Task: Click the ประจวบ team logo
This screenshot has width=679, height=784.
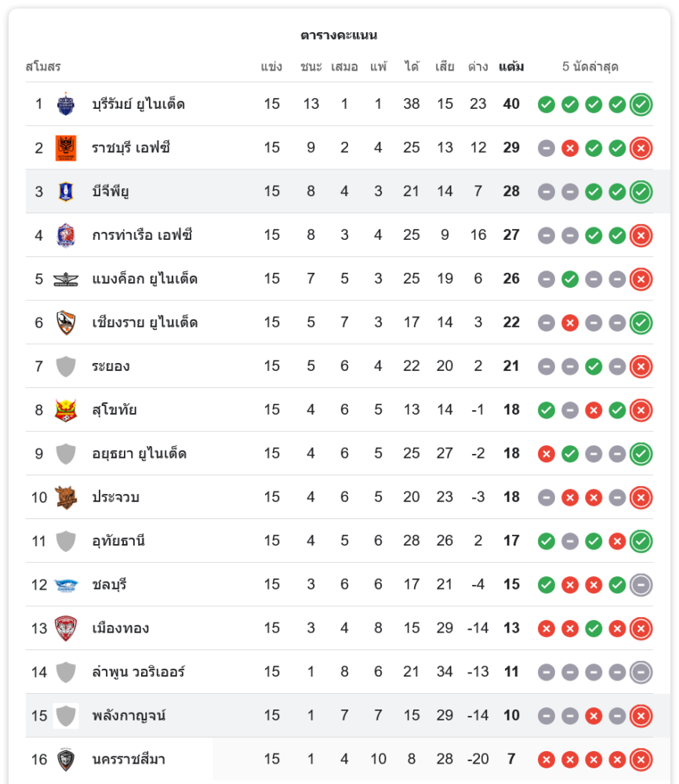Action: click(x=66, y=497)
